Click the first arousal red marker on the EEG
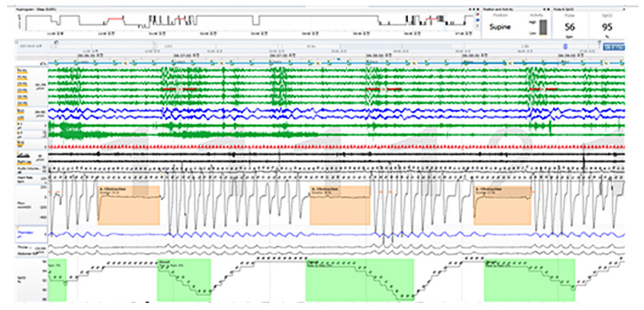Viewport: 644px width, 310px height. coord(180,89)
